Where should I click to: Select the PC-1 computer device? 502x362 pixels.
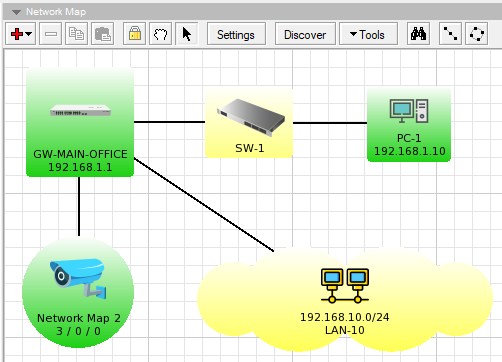409,125
